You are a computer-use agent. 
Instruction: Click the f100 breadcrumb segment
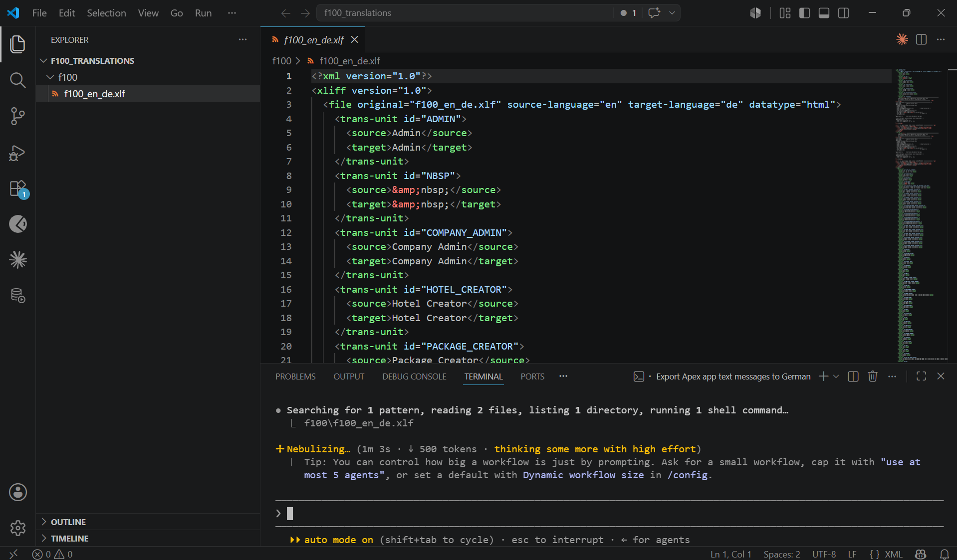tap(281, 61)
